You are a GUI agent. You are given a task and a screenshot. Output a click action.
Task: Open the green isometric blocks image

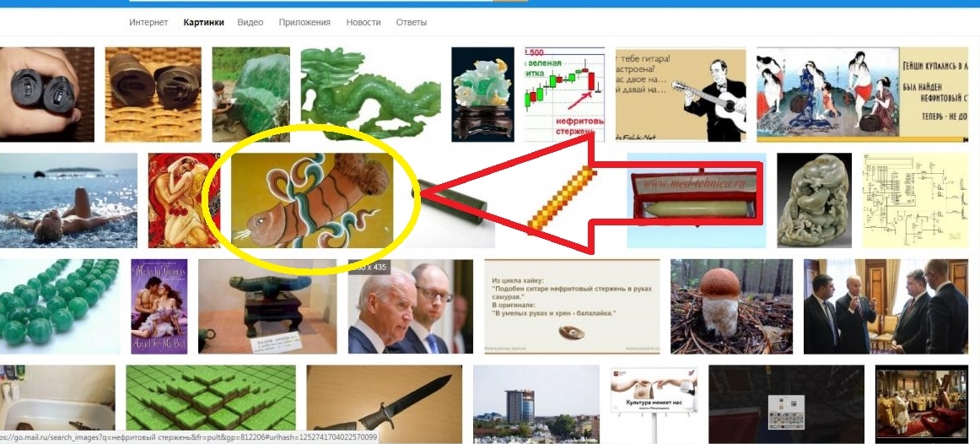[211, 404]
